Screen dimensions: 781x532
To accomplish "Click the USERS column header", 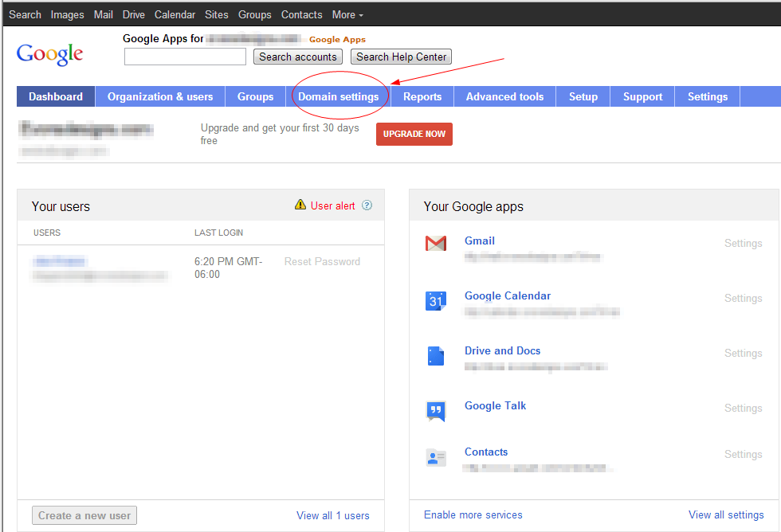I will click(x=47, y=233).
